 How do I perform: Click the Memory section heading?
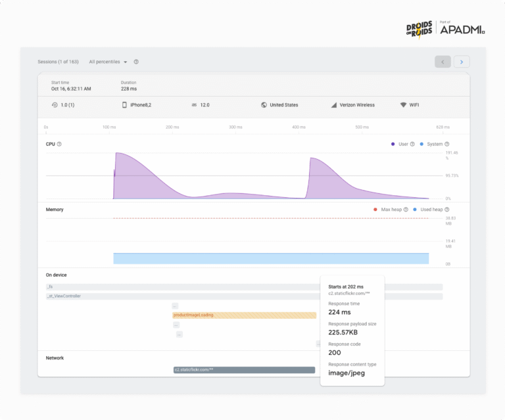pos(55,210)
